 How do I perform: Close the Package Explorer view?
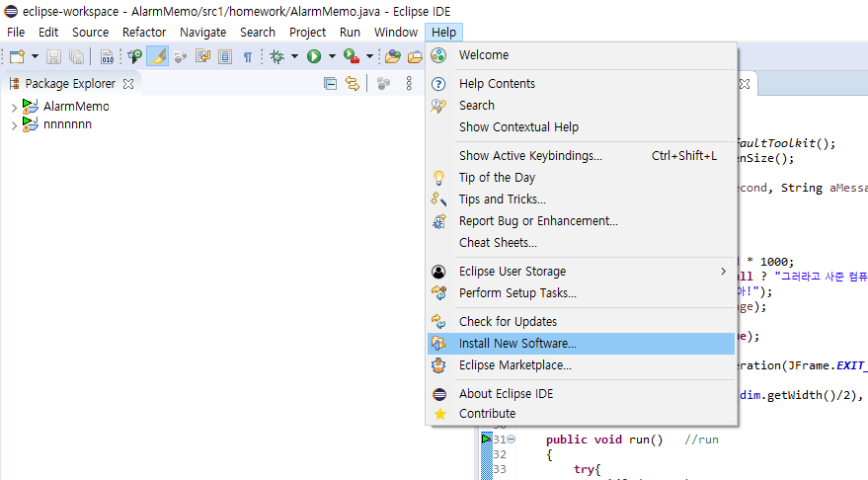pyautogui.click(x=128, y=84)
